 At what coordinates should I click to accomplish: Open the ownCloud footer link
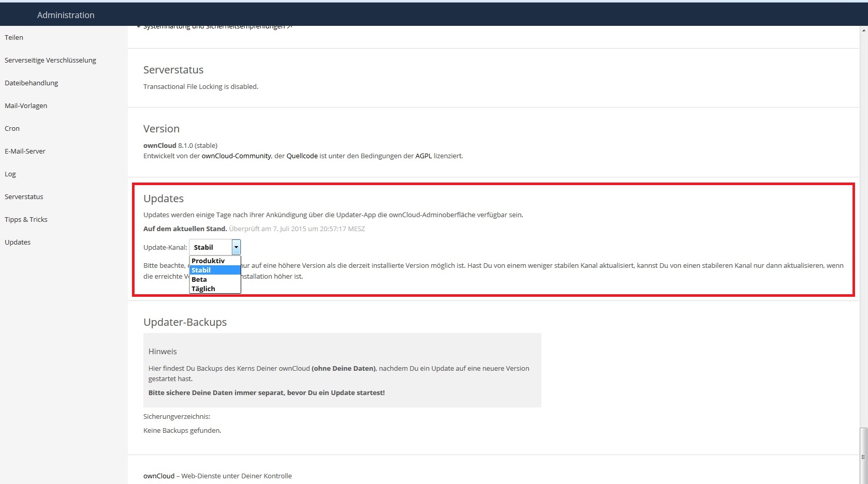159,476
